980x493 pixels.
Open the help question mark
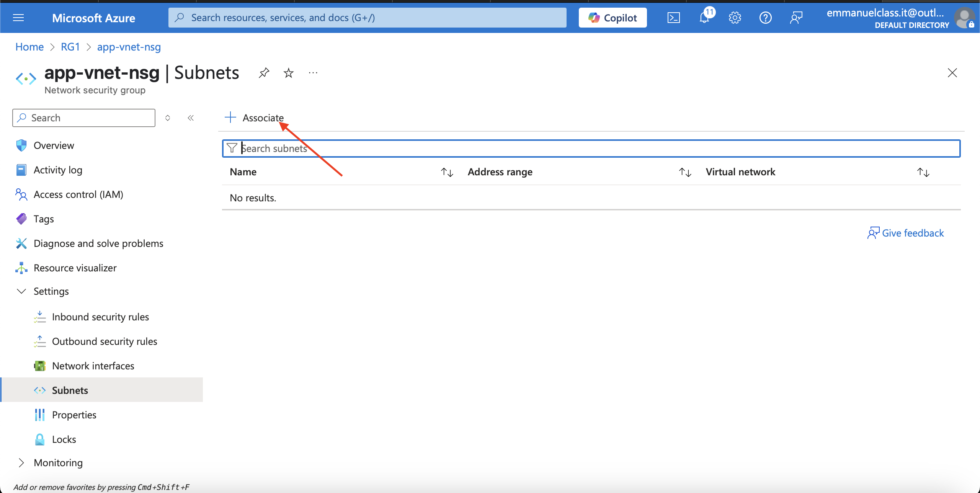(765, 18)
